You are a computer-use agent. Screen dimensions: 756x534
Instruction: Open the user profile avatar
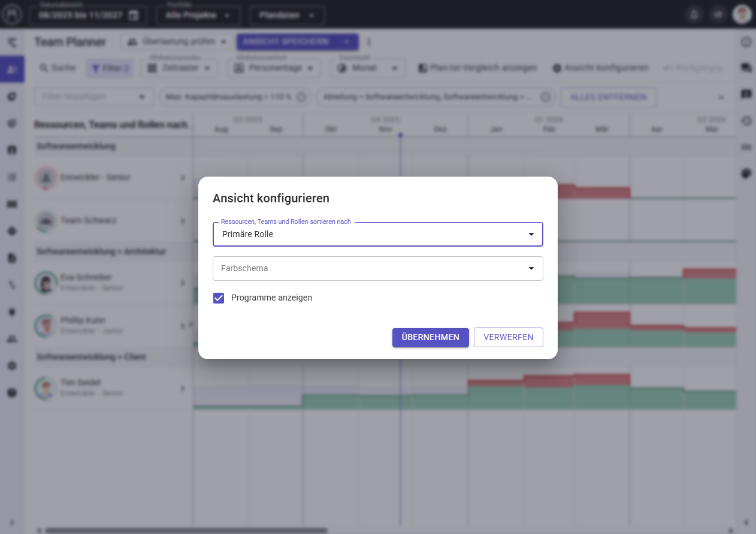pyautogui.click(x=742, y=15)
